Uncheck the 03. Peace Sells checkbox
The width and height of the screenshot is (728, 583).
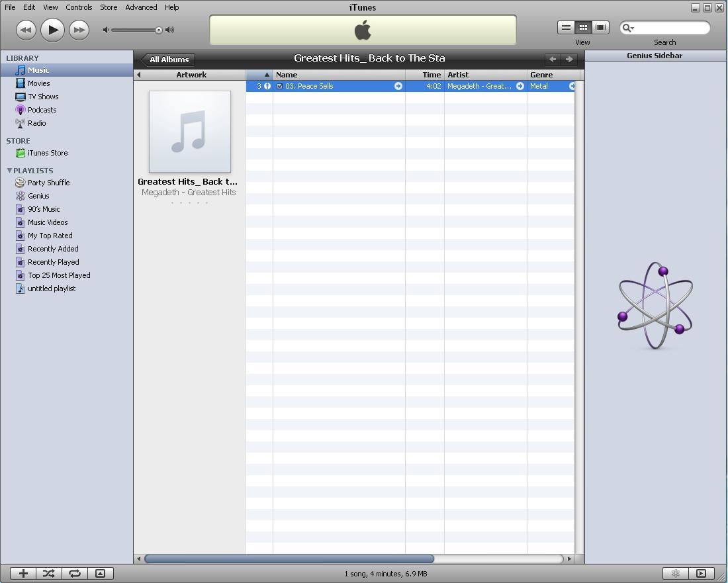[x=279, y=86]
